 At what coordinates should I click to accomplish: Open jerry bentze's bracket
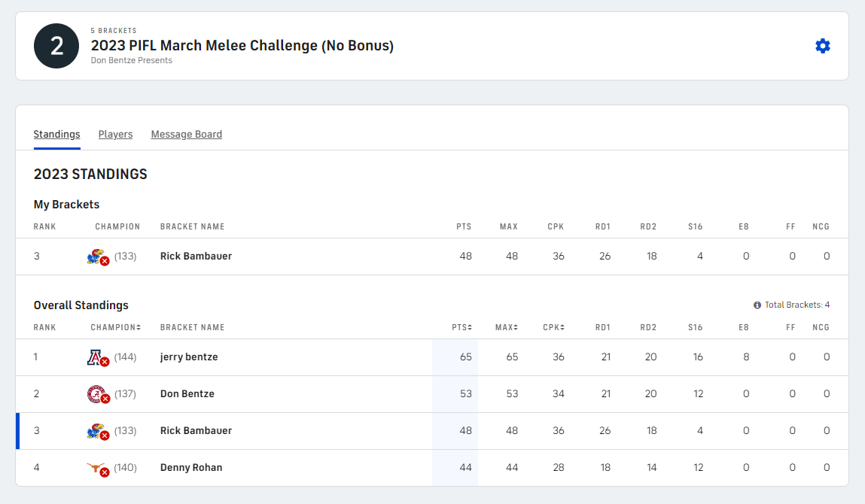coord(189,357)
